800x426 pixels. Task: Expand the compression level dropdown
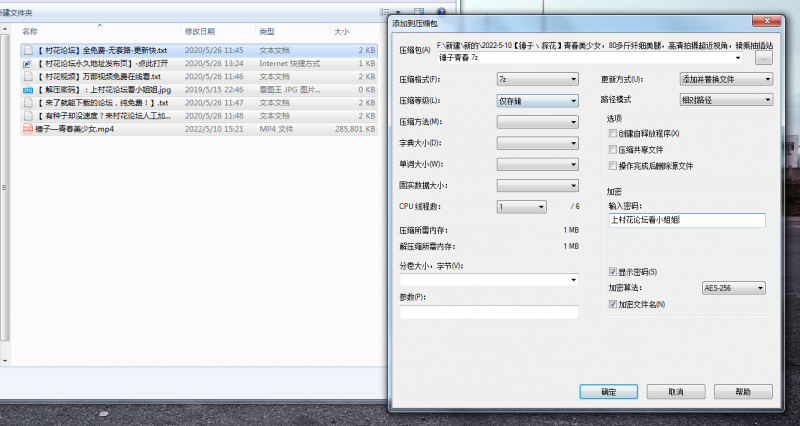coord(537,100)
